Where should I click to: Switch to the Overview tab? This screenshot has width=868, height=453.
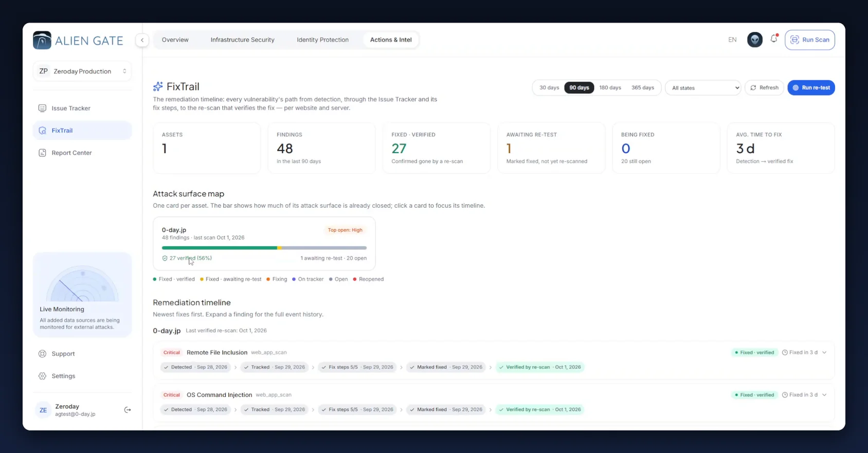point(175,40)
